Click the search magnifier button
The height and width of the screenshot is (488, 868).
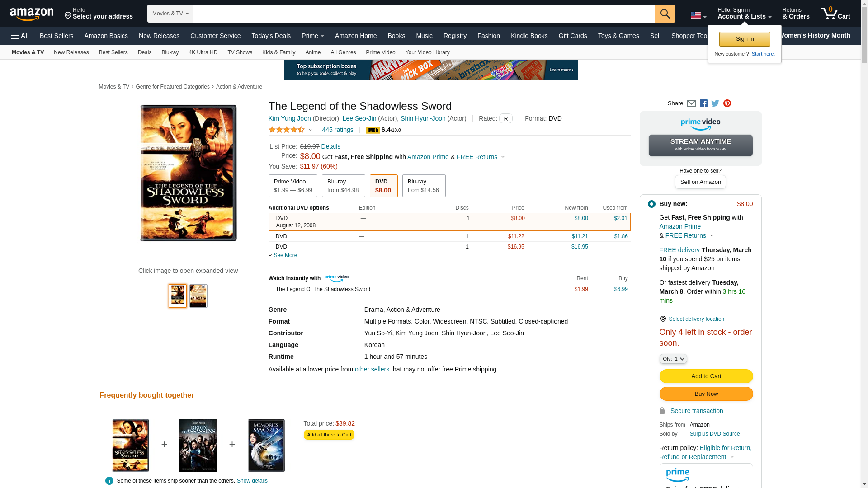tap(665, 14)
